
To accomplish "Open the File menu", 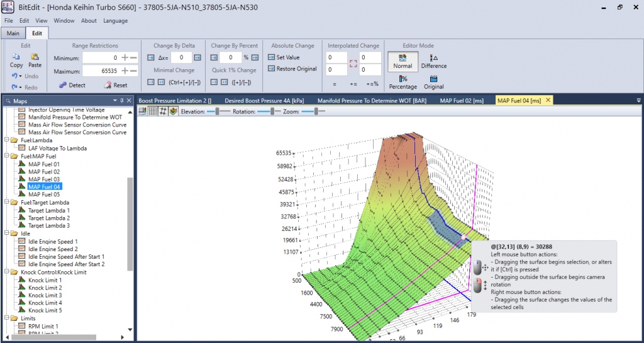I will coord(9,21).
